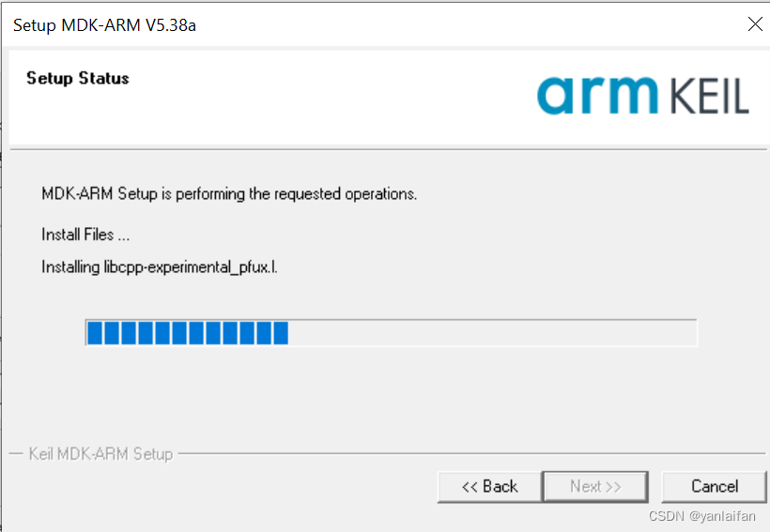Close the Setup MDK-ARM window
770x532 pixels.
pos(754,24)
